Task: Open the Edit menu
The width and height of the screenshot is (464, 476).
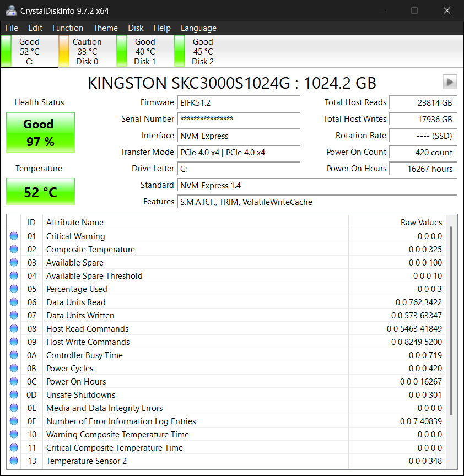Action: pyautogui.click(x=35, y=28)
